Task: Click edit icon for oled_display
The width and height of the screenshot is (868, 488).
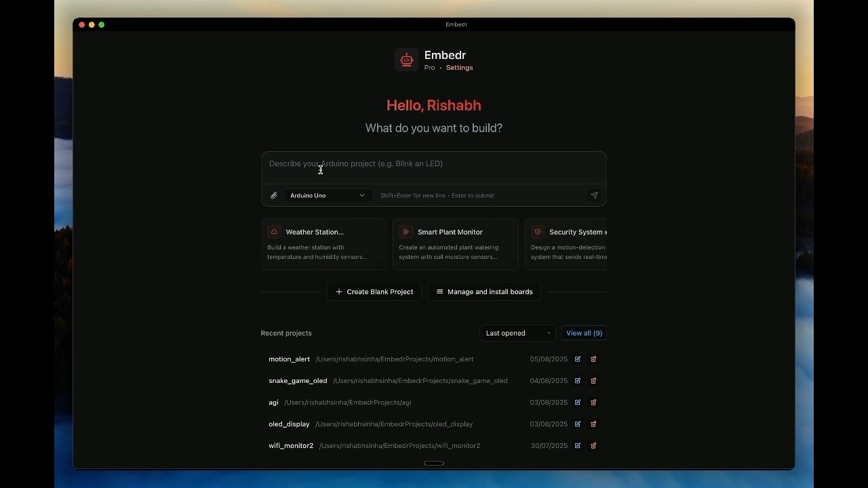Action: click(x=578, y=424)
